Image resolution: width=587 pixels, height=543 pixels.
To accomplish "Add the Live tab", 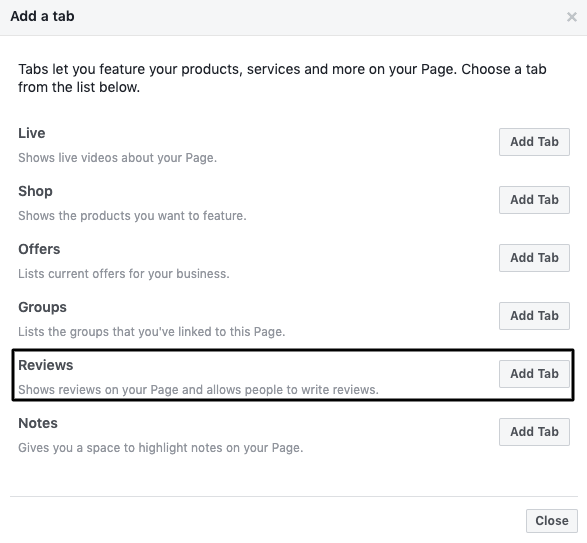I will pyautogui.click(x=534, y=142).
